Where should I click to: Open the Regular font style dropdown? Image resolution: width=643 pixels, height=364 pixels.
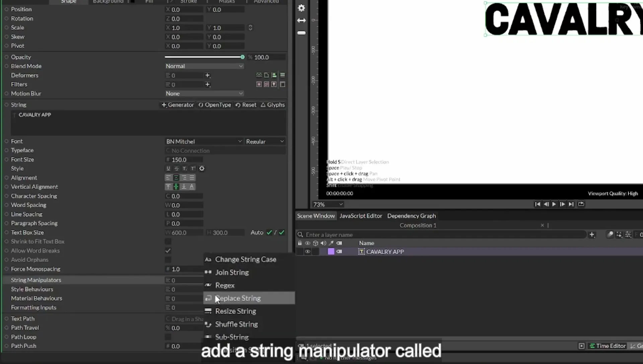265,142
